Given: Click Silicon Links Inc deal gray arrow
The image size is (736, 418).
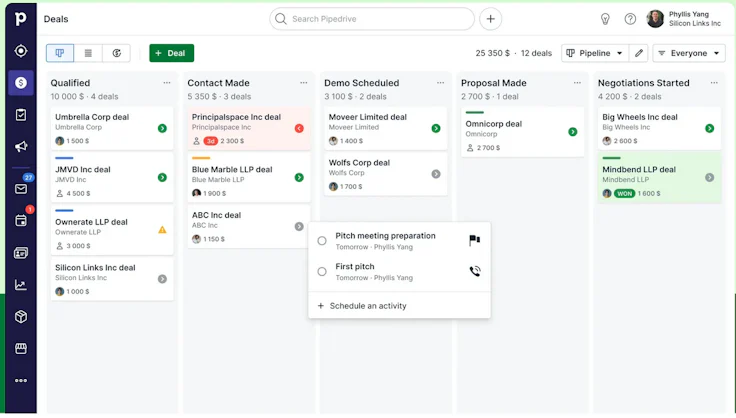Looking at the screenshot, I should pyautogui.click(x=162, y=279).
